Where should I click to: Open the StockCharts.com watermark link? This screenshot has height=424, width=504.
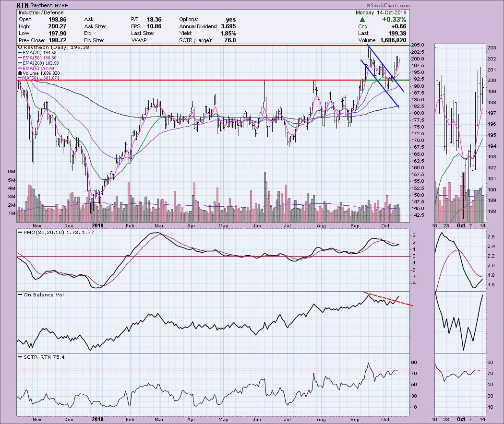(x=388, y=5)
